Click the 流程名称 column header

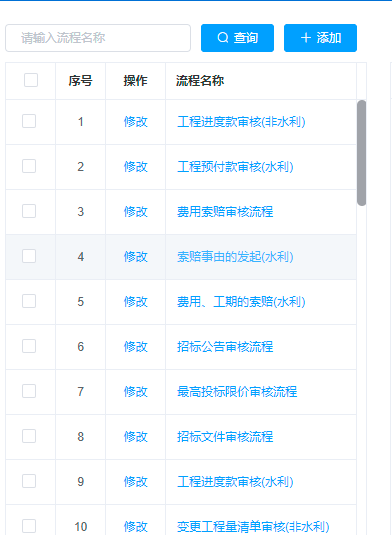click(200, 81)
